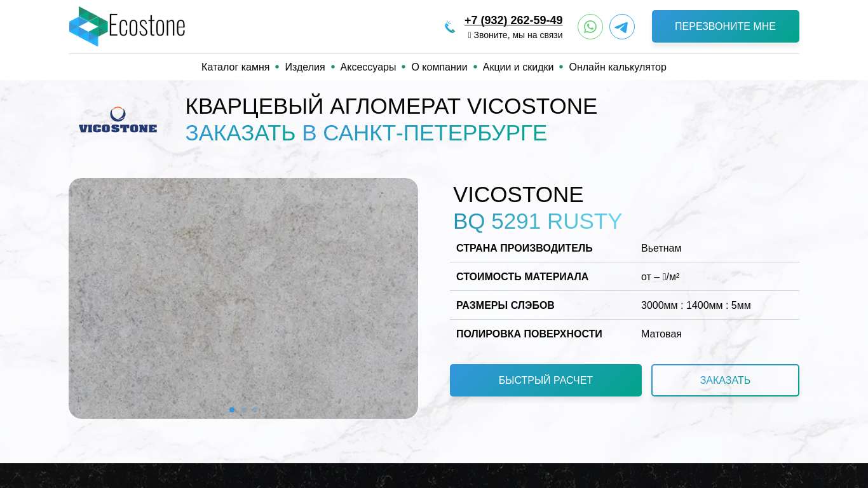868x488 pixels.
Task: Open О компании page
Action: click(x=439, y=67)
